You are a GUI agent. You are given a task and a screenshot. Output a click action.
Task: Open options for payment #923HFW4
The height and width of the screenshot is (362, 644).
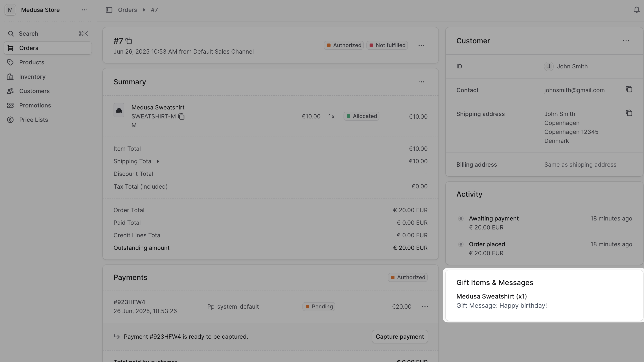[425, 307]
